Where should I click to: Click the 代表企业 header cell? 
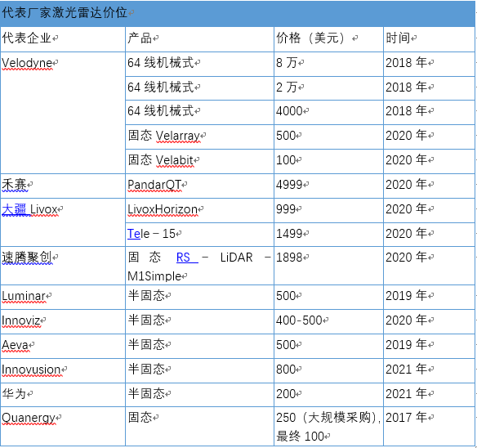[63, 39]
